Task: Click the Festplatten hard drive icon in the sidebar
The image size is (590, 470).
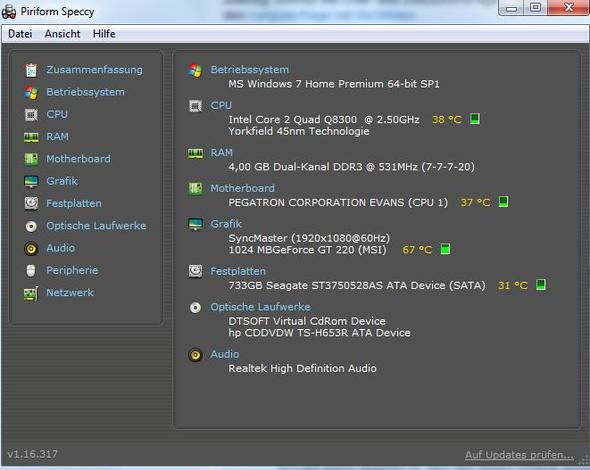Action: click(x=31, y=204)
